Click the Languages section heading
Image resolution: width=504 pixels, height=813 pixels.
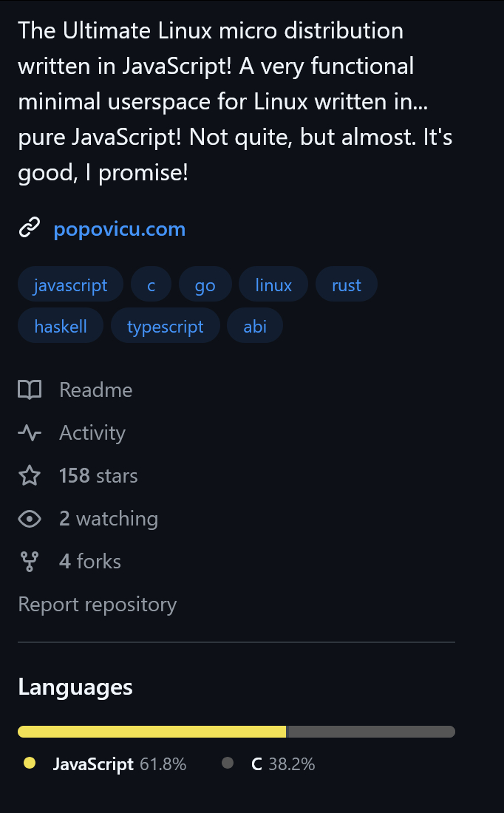[x=75, y=687]
